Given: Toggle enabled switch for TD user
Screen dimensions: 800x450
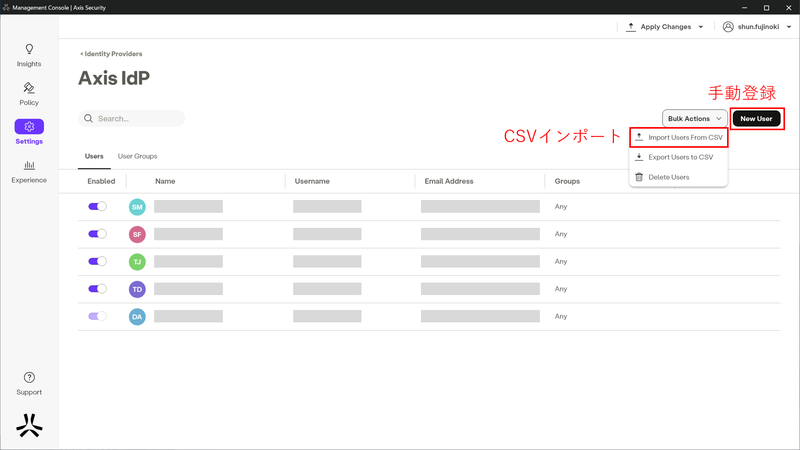Looking at the screenshot, I should [97, 289].
